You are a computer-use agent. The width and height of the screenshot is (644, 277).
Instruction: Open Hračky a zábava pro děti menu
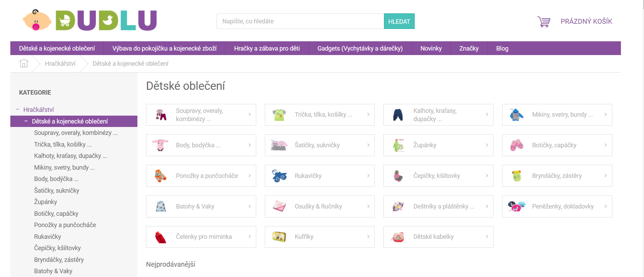(x=267, y=49)
